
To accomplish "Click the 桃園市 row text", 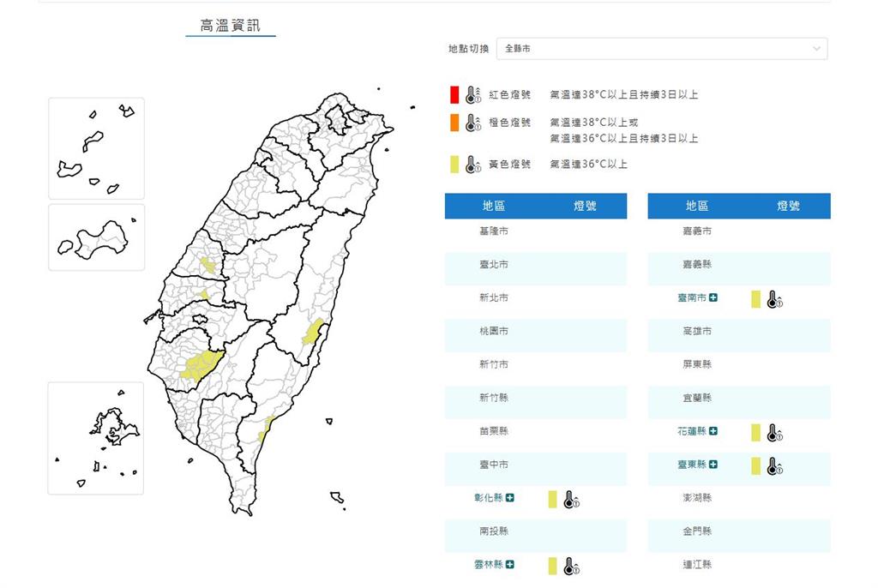I will click(x=494, y=331).
